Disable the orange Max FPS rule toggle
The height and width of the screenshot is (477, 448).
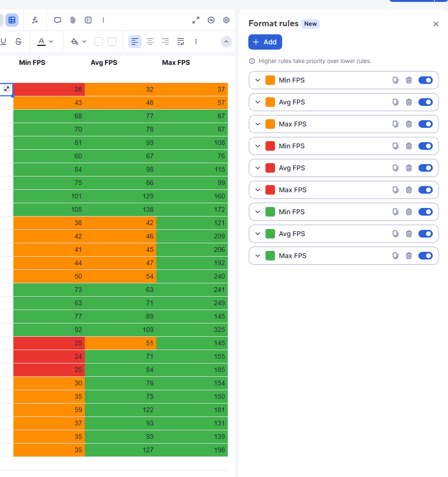(425, 124)
